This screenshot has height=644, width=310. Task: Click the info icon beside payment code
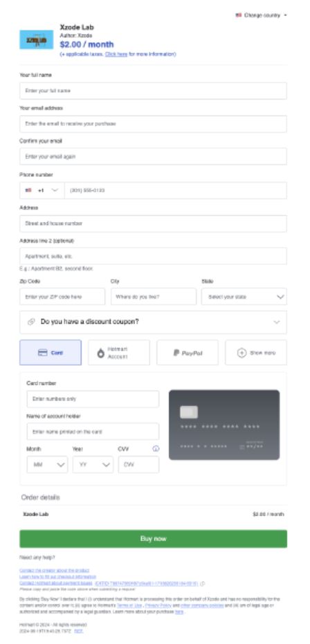pos(203,583)
